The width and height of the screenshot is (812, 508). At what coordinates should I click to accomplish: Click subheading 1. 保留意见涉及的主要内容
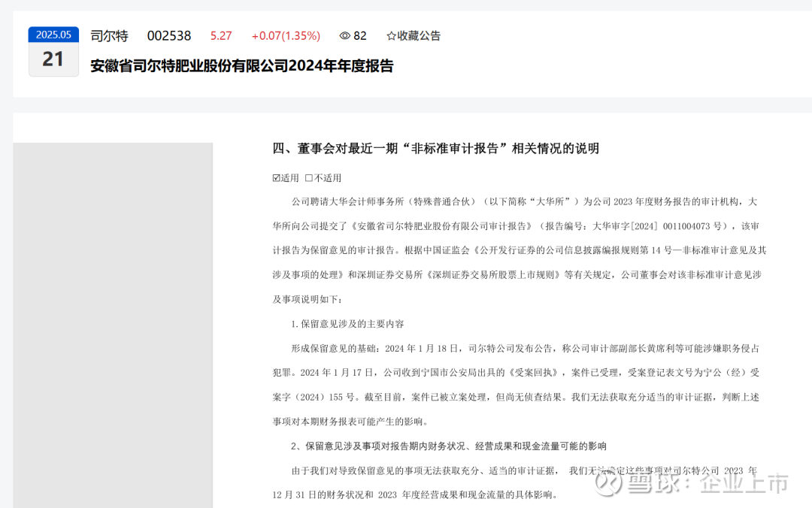pos(347,324)
